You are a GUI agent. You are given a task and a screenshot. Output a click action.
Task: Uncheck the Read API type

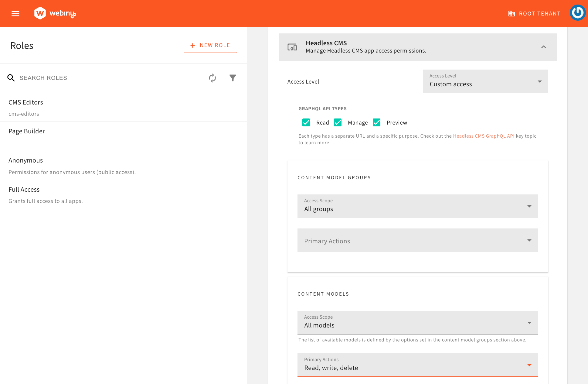[306, 122]
